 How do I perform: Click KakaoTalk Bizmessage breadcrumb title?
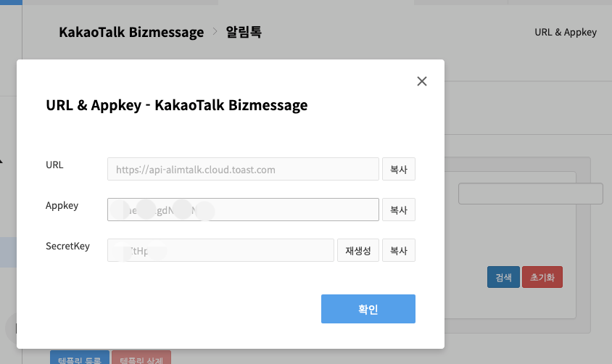pyautogui.click(x=131, y=32)
